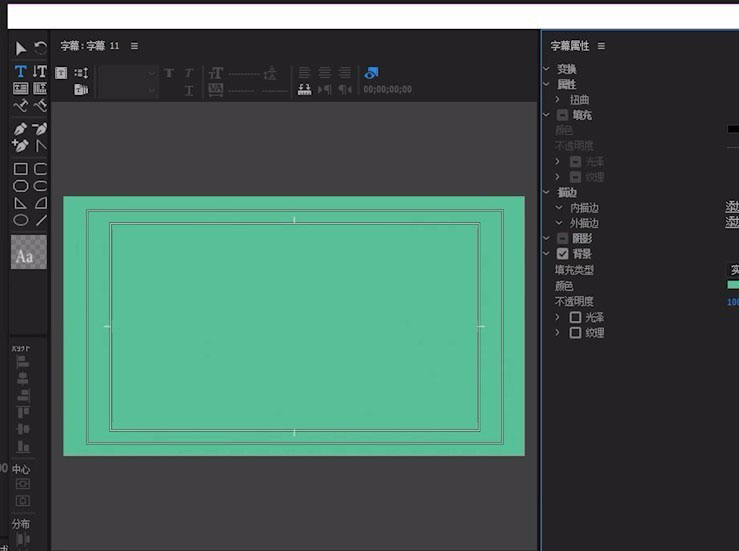Select the Delete Anchor Point tool
Screen dimensions: 739x551
tap(40, 129)
